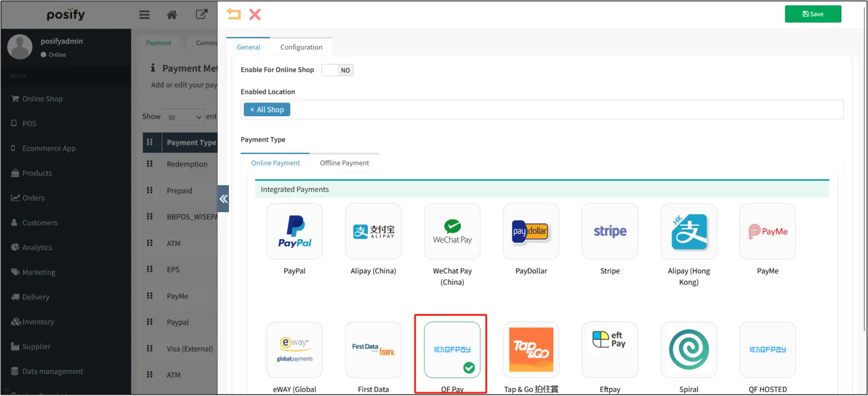Open Delivery in sidebar menu
This screenshot has height=396, width=868.
pyautogui.click(x=66, y=297)
